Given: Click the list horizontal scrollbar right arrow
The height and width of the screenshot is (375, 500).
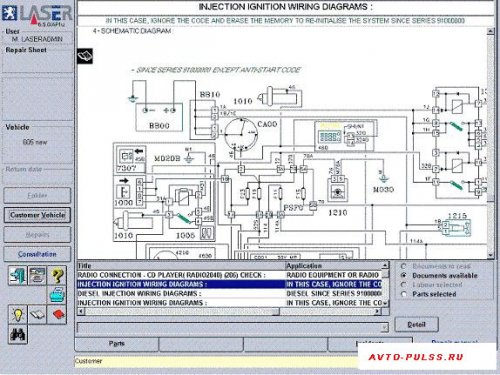Looking at the screenshot, I should click(377, 311).
